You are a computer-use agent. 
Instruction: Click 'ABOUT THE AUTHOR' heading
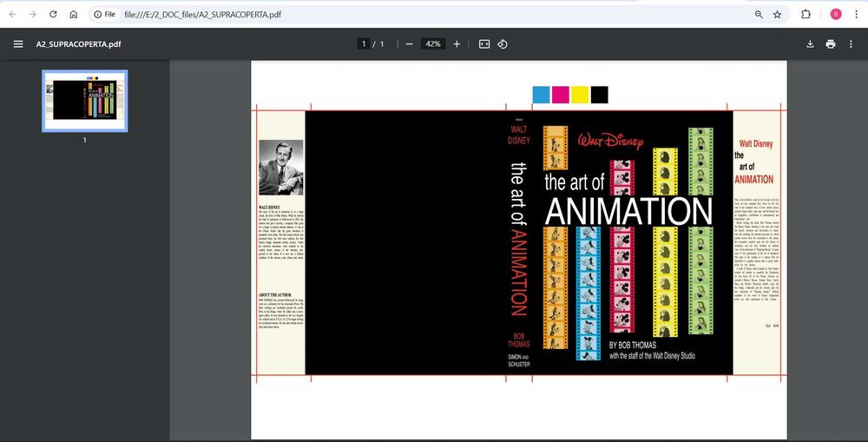pyautogui.click(x=274, y=295)
